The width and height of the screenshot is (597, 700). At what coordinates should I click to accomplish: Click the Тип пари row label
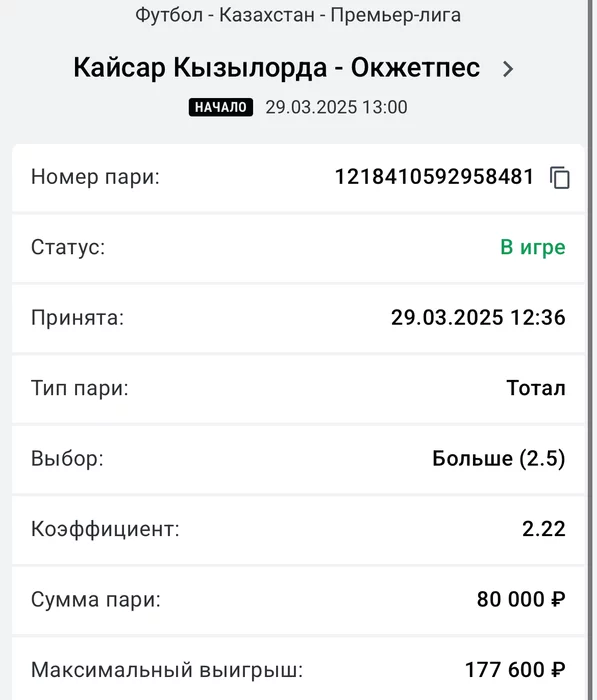tap(79, 388)
